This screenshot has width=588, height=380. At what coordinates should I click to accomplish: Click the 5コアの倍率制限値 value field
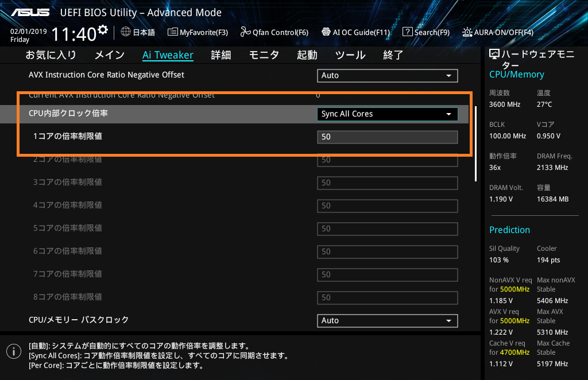point(388,228)
